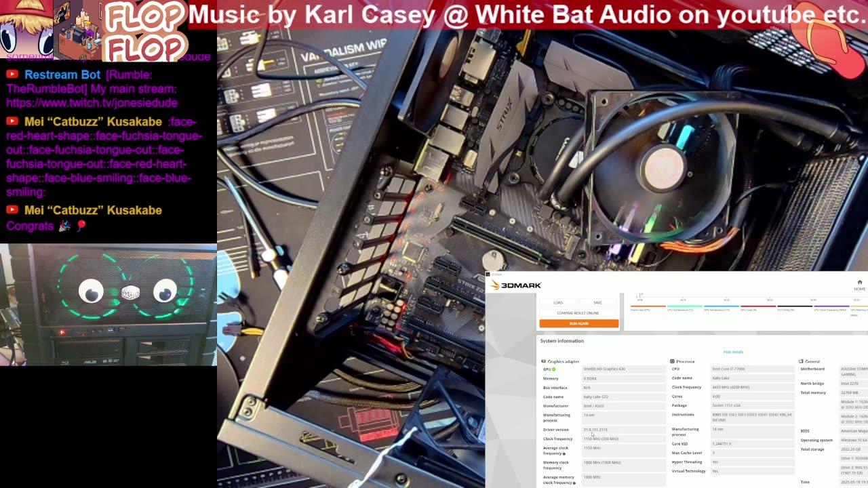Click the Music by Karl Casey banner
Screen dimensions: 868x488
click(x=528, y=14)
